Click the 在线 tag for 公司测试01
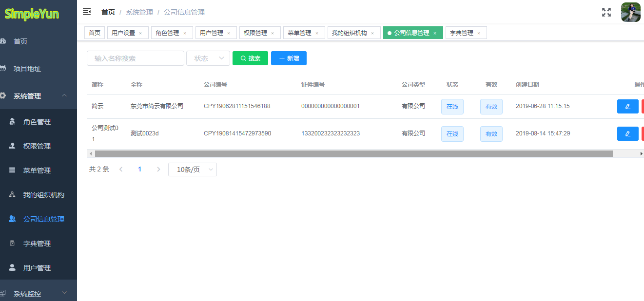644x301 pixels. [452, 133]
